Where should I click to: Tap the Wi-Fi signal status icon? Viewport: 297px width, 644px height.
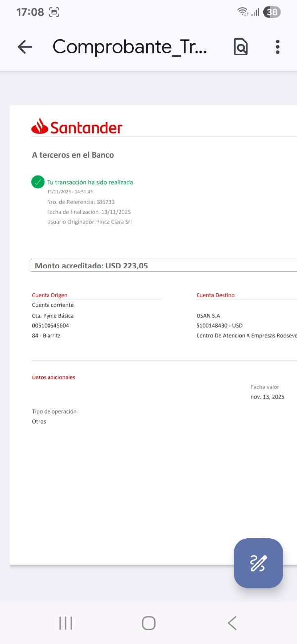(x=242, y=12)
